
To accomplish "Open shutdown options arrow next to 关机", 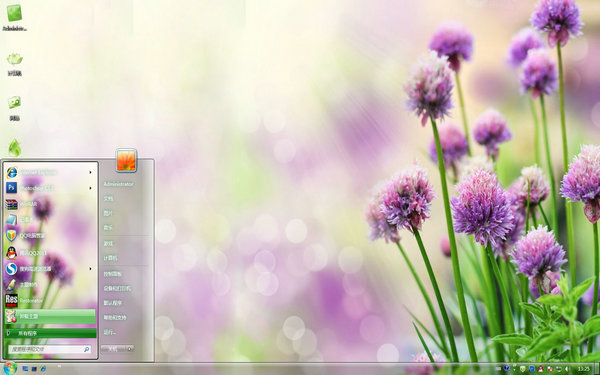I will click(x=130, y=349).
